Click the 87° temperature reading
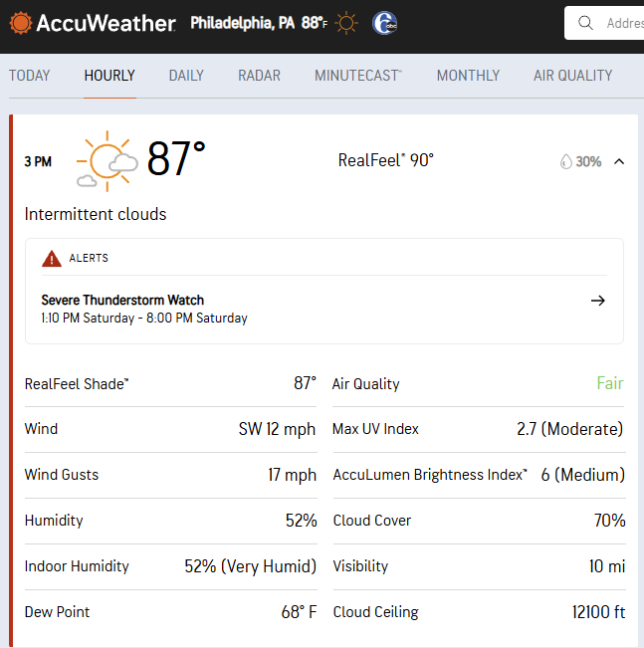 (176, 159)
